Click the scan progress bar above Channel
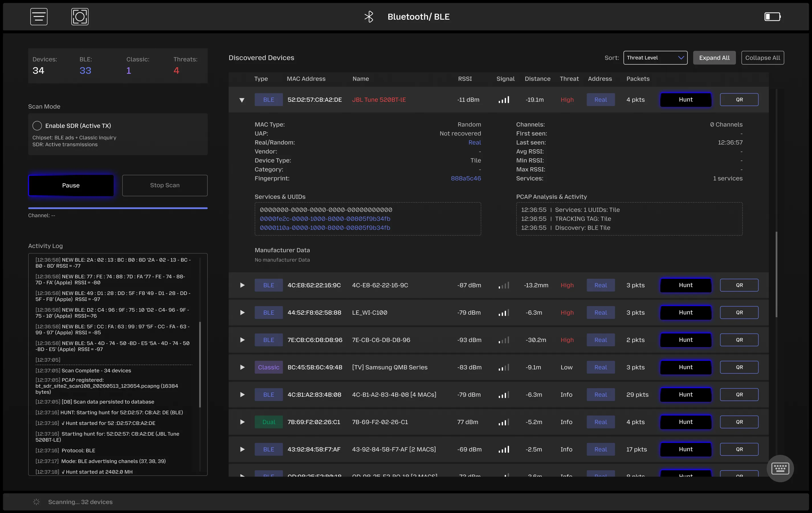This screenshot has height=513, width=812. click(x=118, y=208)
